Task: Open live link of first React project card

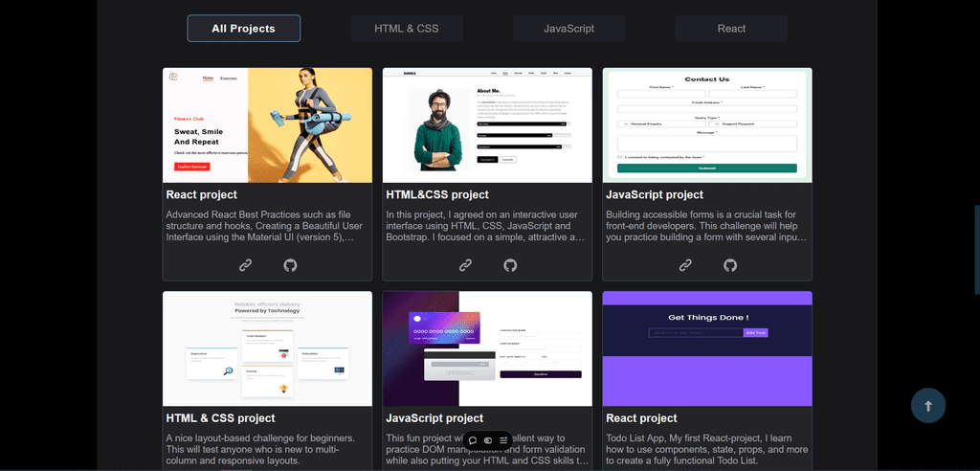Action: pos(246,265)
